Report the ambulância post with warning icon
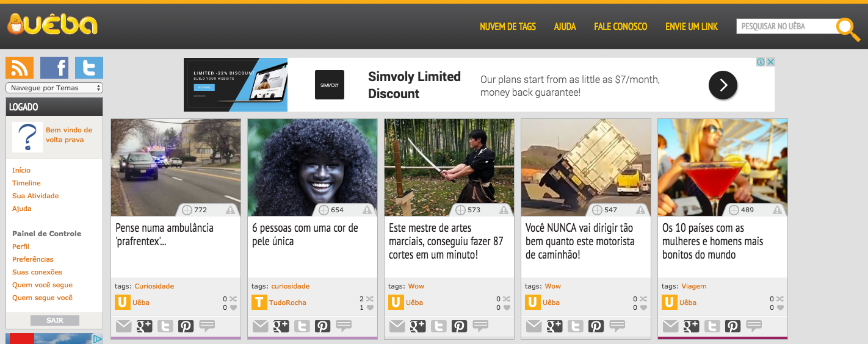Image resolution: width=868 pixels, height=344 pixels. [231, 210]
